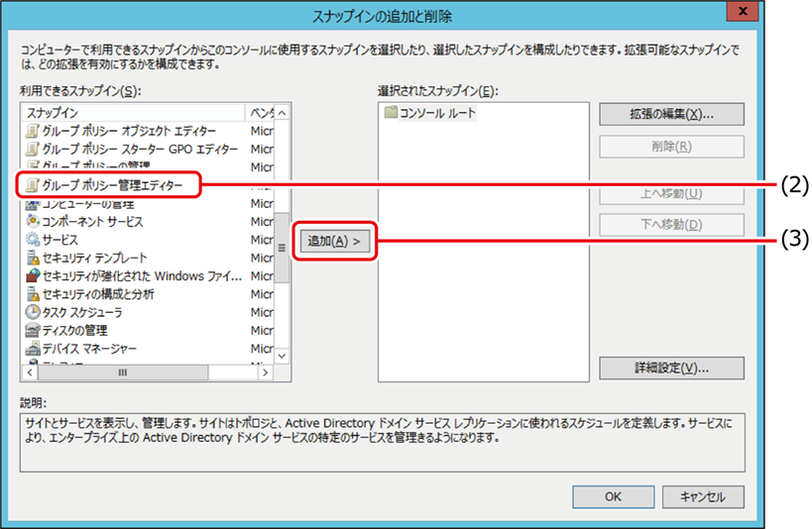Click the 追加(A) > button
The image size is (812, 529).
334,241
